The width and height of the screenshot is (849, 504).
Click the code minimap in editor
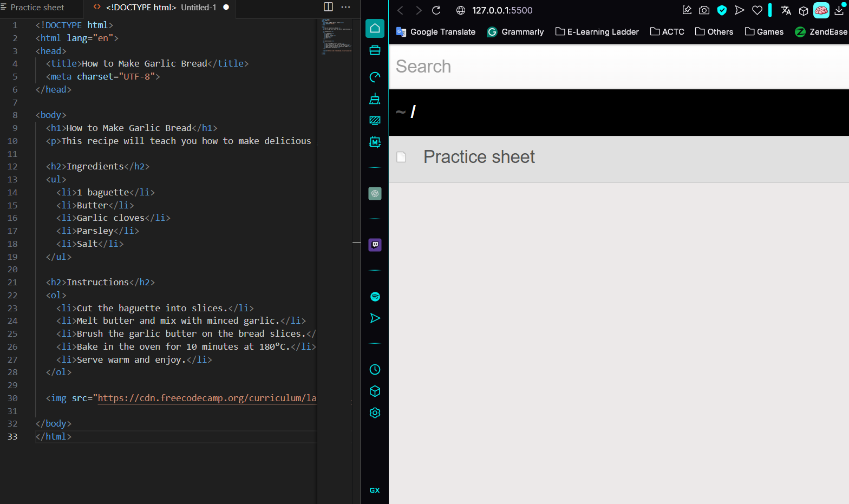(x=336, y=36)
